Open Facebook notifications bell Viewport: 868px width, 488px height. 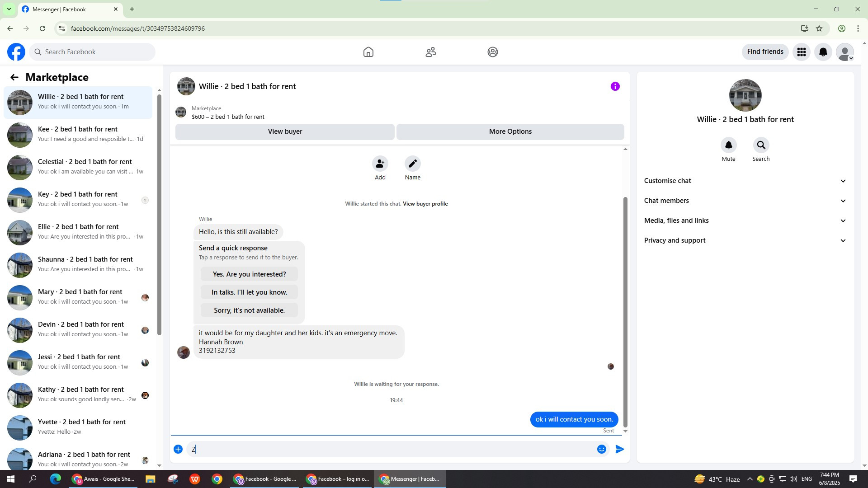pyautogui.click(x=823, y=52)
